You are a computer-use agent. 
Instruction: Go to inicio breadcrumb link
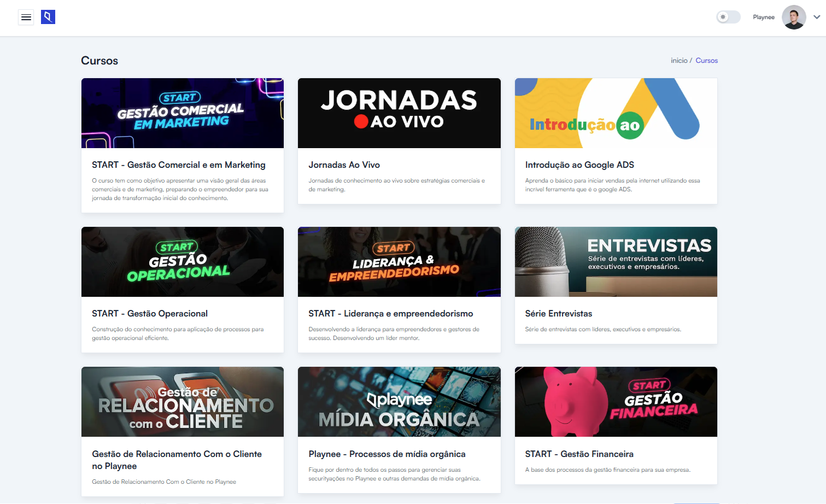[679, 61]
